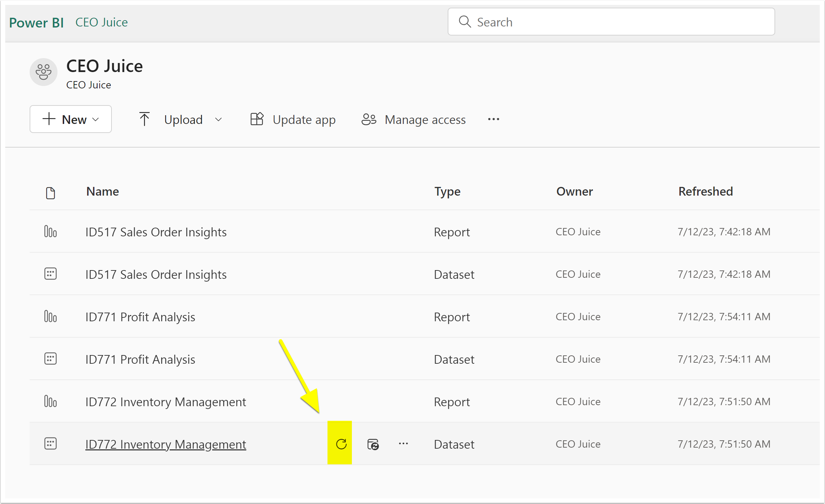The image size is (825, 504).
Task: Open the ID517 Sales Order Insights report
Action: pos(156,232)
